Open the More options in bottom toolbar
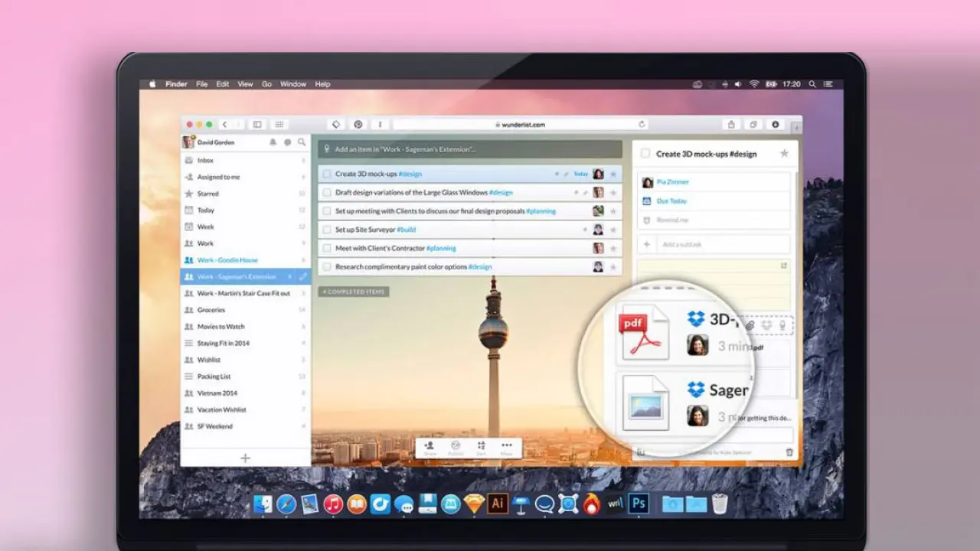 (x=506, y=447)
